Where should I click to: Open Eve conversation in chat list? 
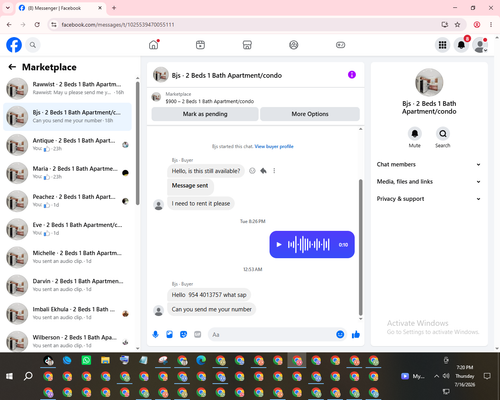68,229
